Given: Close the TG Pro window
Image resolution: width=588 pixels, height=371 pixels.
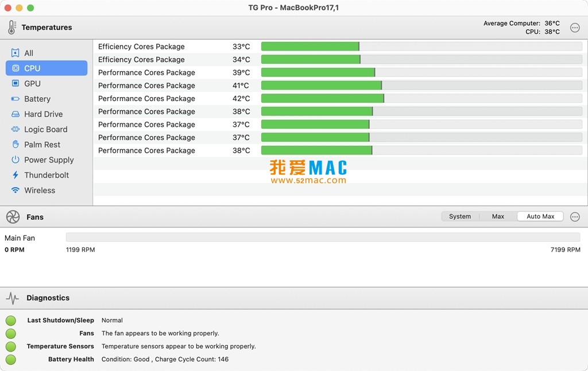Looking at the screenshot, I should click(8, 7).
